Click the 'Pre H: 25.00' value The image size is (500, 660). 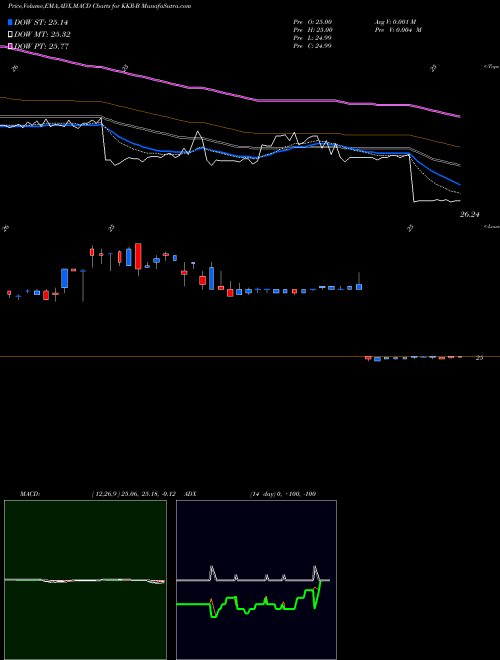[x=313, y=30]
